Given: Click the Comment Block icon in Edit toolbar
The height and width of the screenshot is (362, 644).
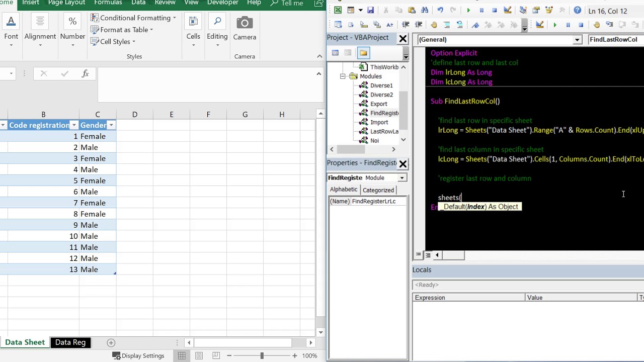Looking at the screenshot, I should pyautogui.click(x=447, y=25).
